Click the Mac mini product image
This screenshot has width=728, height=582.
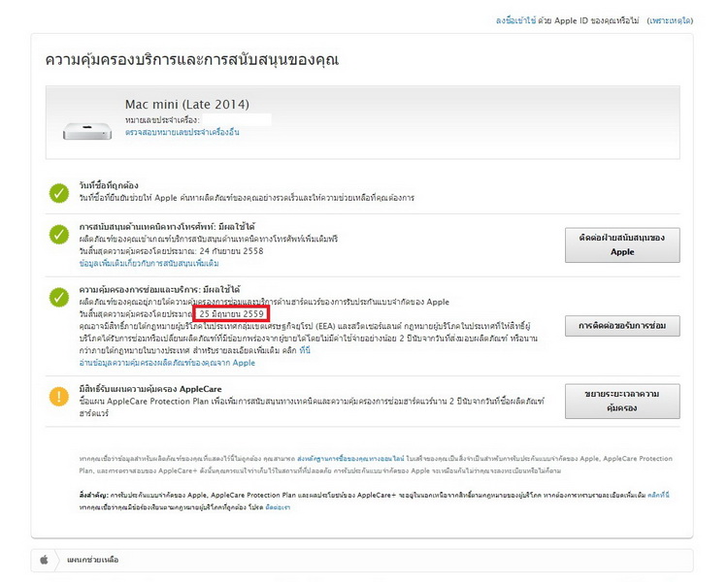[87, 131]
